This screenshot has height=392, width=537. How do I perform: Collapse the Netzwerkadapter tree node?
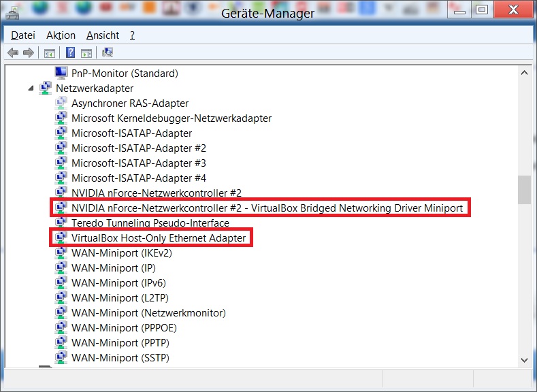click(x=31, y=88)
